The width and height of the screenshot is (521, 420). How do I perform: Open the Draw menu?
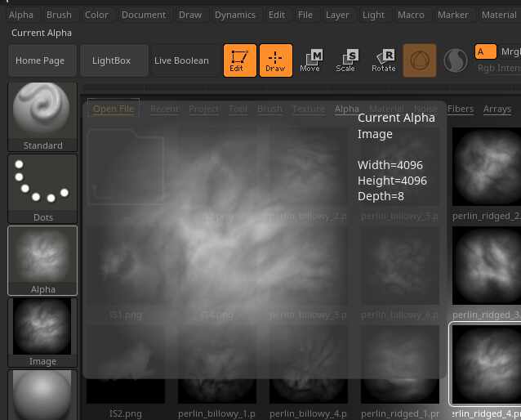tap(190, 15)
